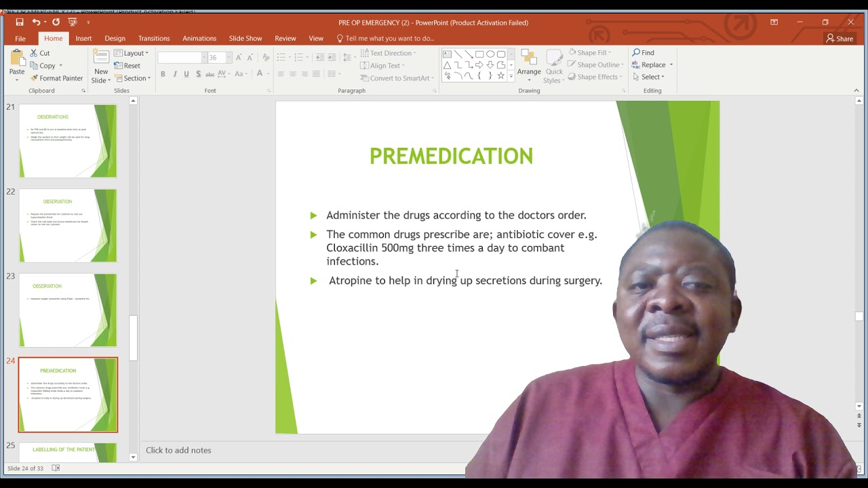Insert a New Slide
Image resolution: width=868 pixels, height=488 pixels.
tap(101, 66)
